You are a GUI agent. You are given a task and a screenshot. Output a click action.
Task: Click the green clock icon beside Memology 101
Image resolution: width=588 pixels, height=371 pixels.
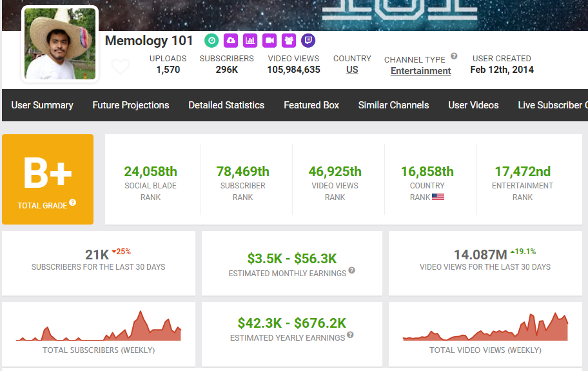(x=211, y=41)
